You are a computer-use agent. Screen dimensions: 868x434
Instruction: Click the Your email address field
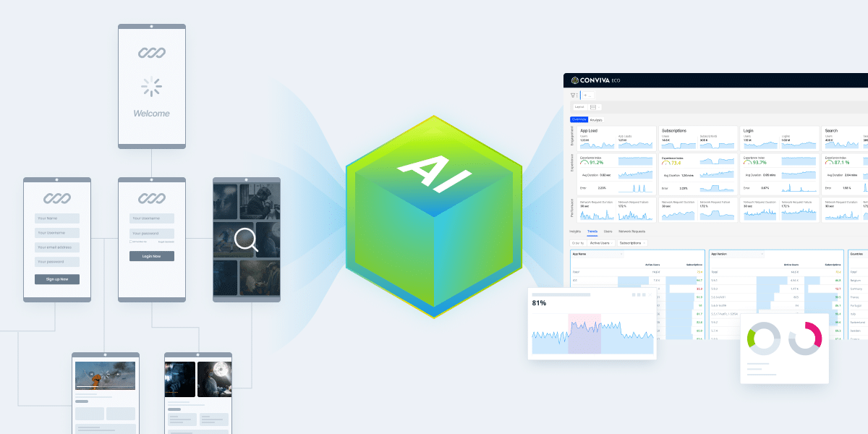pos(57,247)
